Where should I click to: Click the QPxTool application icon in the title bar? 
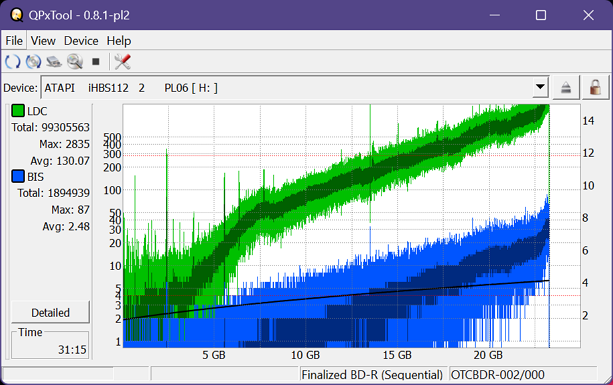tap(16, 15)
